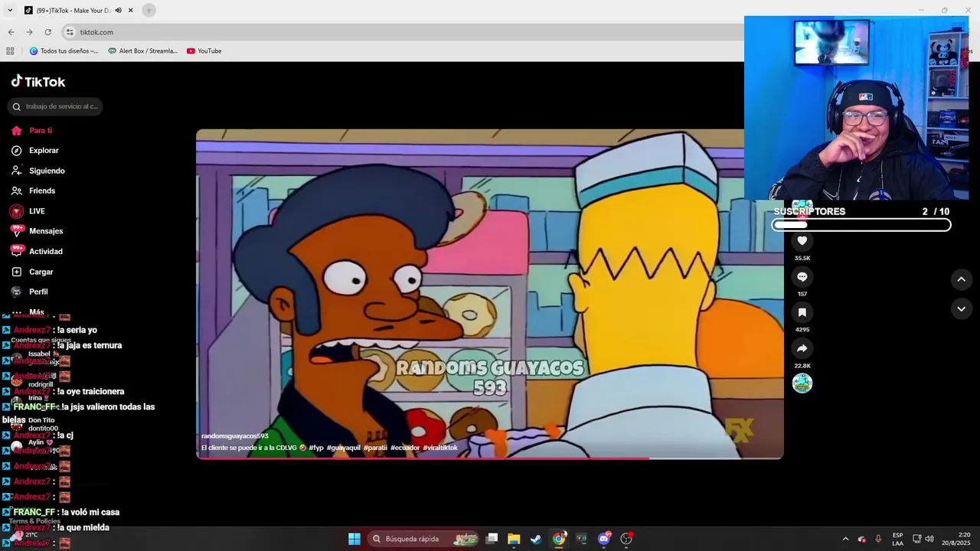
Task: Open the tab search dropdown
Action: click(x=10, y=10)
